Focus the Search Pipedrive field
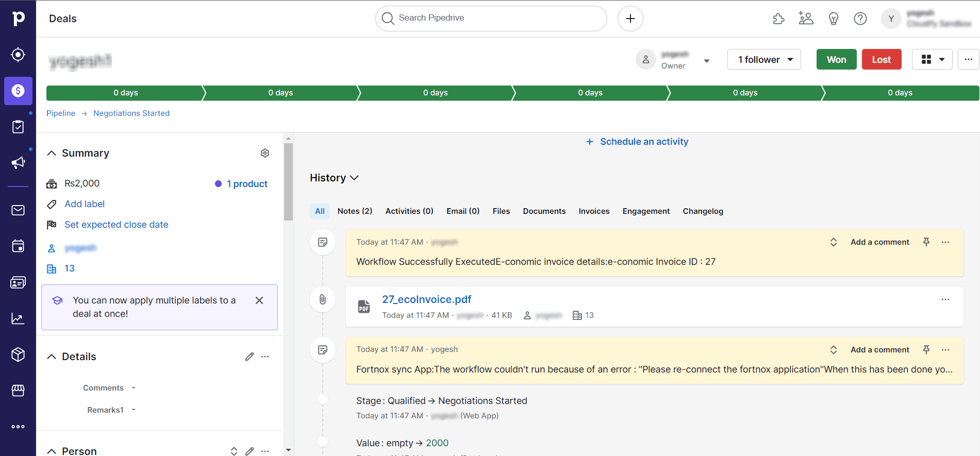The image size is (980, 456). [x=491, y=19]
